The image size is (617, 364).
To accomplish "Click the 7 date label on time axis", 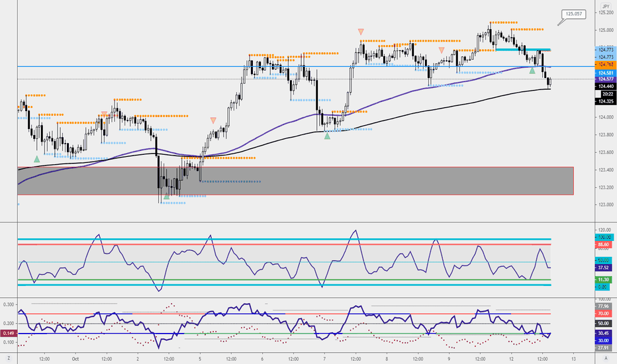I will click(x=324, y=359).
